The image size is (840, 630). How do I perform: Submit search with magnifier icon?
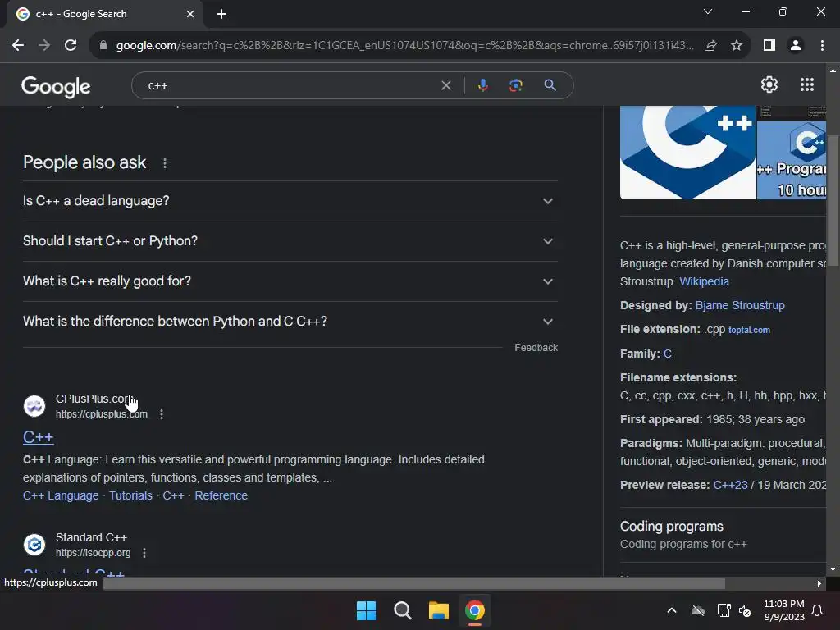pyautogui.click(x=550, y=85)
